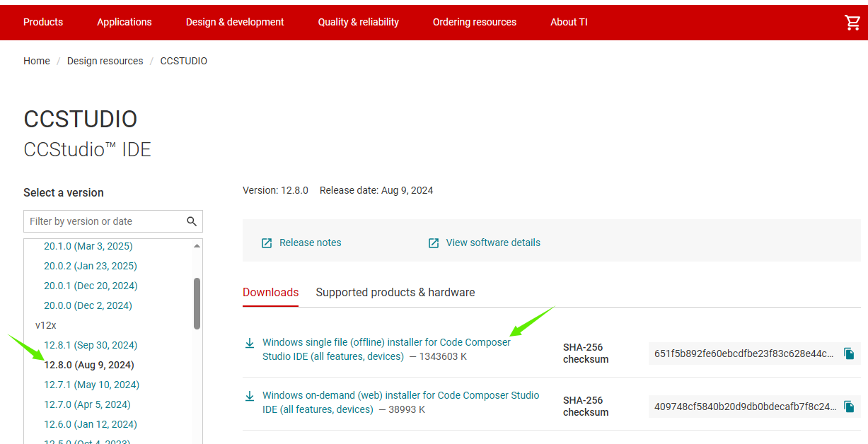
Task: Go to Design resources breadcrumb
Action: tap(105, 61)
